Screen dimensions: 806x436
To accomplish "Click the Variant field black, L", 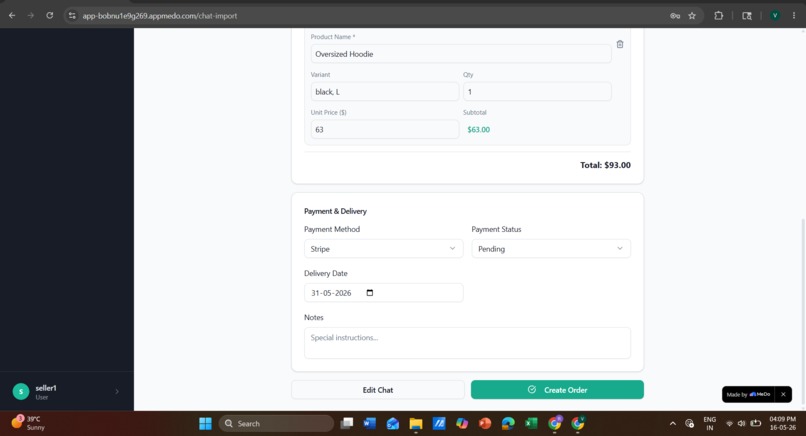I will [x=384, y=92].
